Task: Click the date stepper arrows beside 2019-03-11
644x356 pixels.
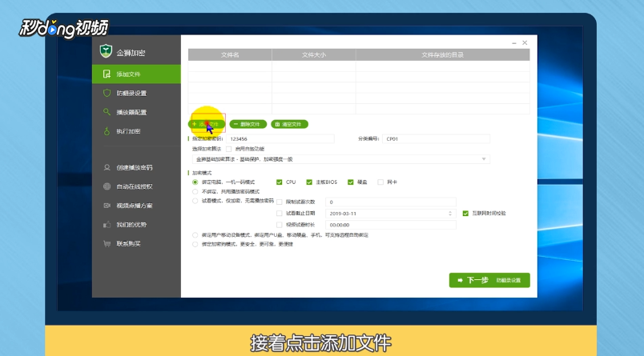Action: click(x=450, y=214)
